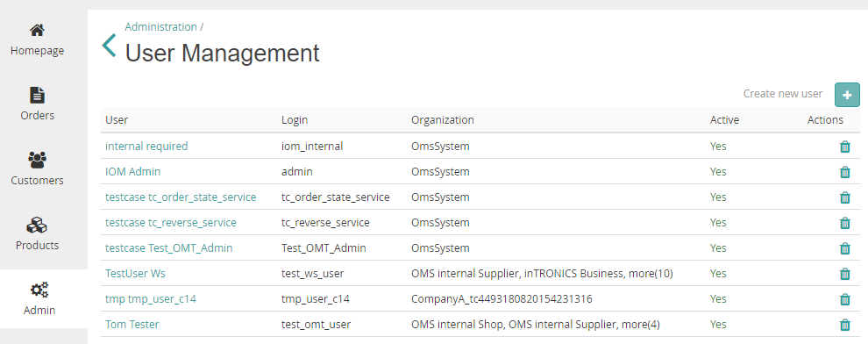Viewport: 868px width, 344px height.
Task: Remove the tmp tmp_user_c14 user with trash icon
Action: pos(844,299)
